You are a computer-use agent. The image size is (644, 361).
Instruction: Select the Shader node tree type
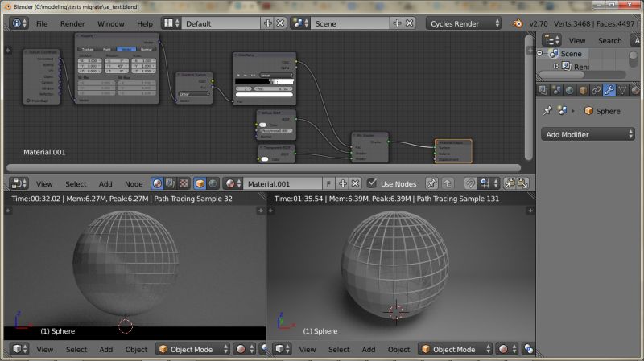(157, 183)
